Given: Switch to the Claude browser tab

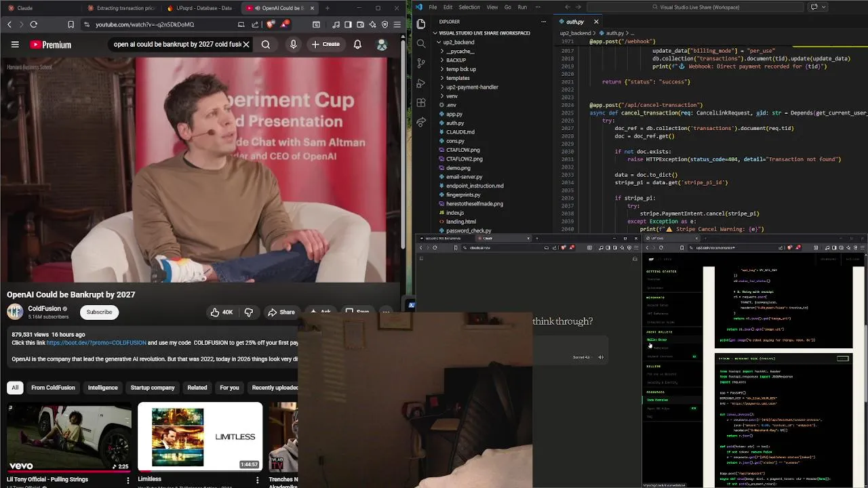Looking at the screenshot, I should coord(41,8).
